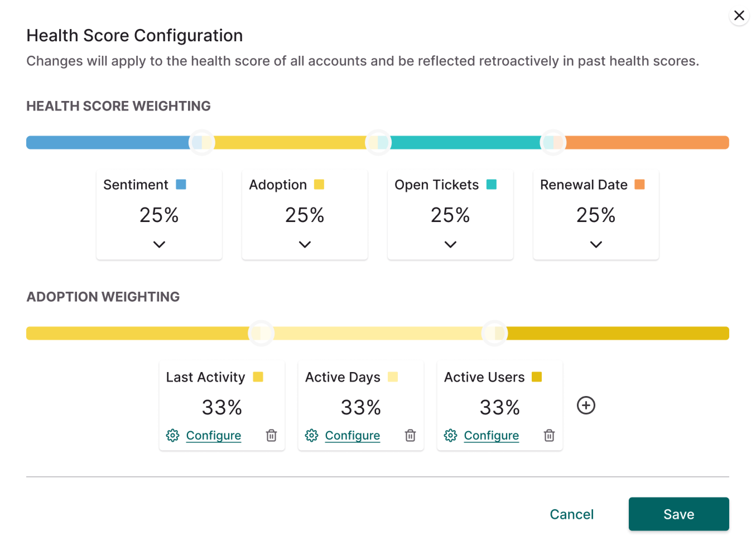Viewport: 756px width, 550px height.
Task: Click the gear icon under Active Users
Action: pyautogui.click(x=450, y=435)
